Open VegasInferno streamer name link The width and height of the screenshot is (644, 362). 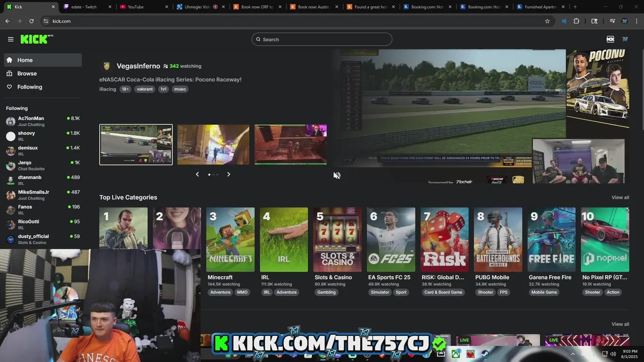tap(138, 66)
